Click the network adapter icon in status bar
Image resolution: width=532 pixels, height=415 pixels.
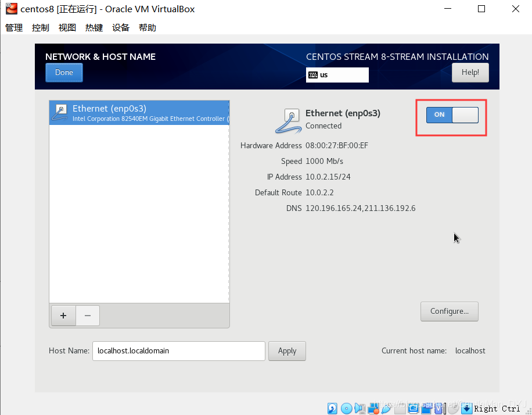pos(373,408)
